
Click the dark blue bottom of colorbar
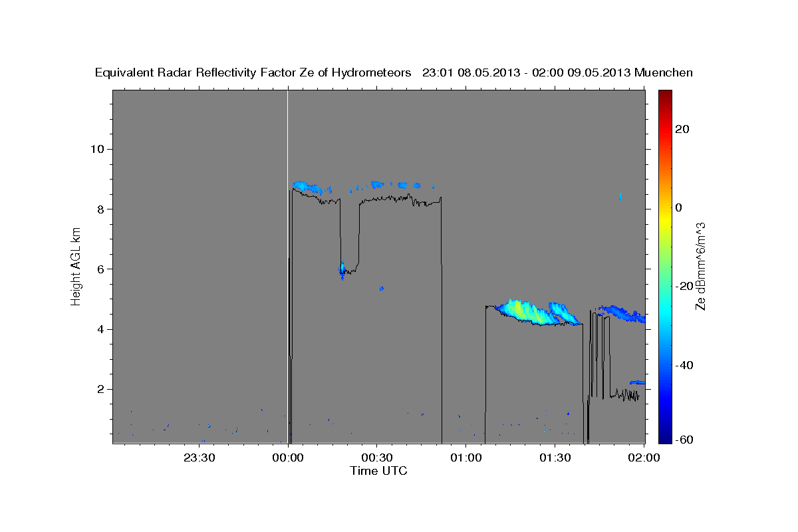click(x=664, y=439)
